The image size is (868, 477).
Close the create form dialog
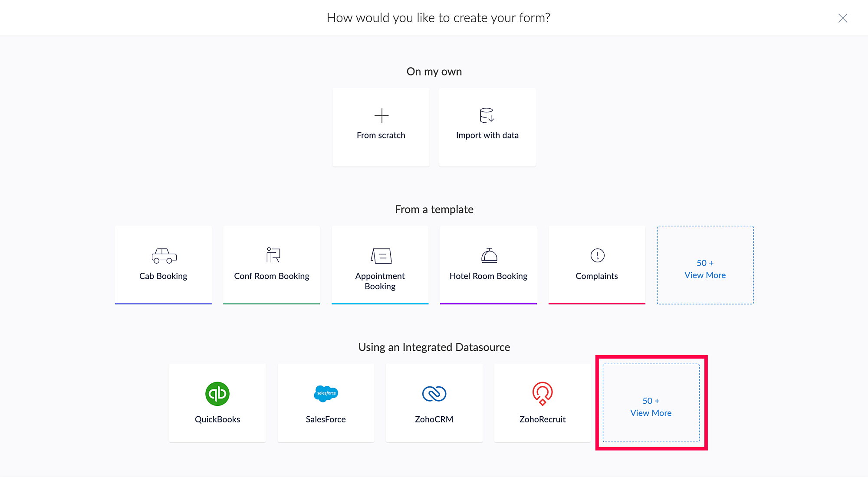(842, 18)
